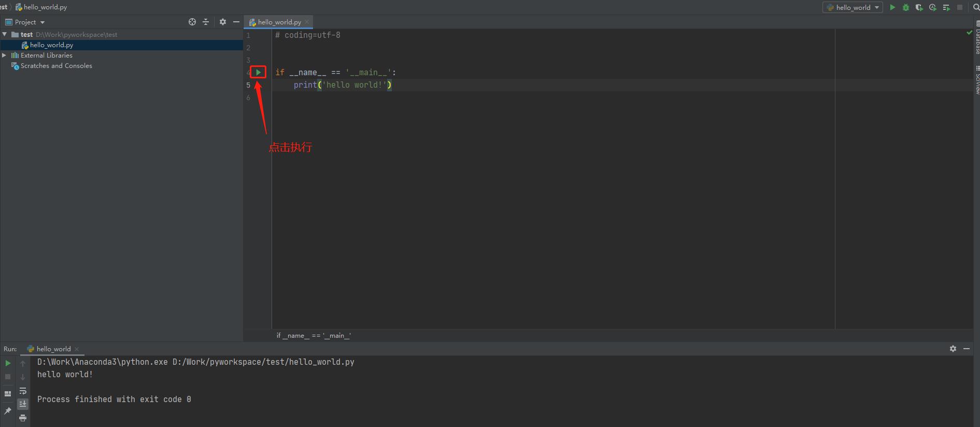Click the concurrency diagram run icon
980x427 pixels.
pos(946,7)
